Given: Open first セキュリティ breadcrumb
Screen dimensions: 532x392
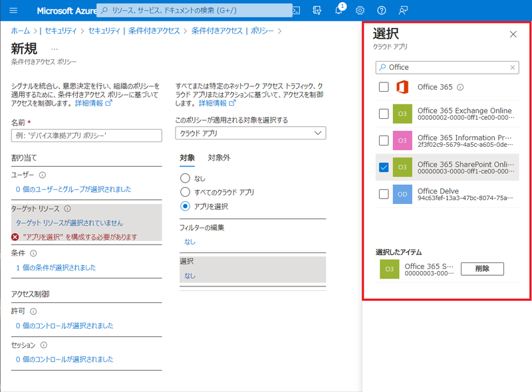Looking at the screenshot, I should [61, 31].
